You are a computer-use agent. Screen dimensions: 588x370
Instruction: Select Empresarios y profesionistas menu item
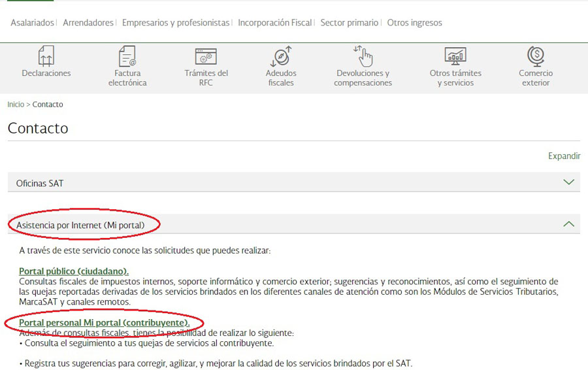point(176,22)
